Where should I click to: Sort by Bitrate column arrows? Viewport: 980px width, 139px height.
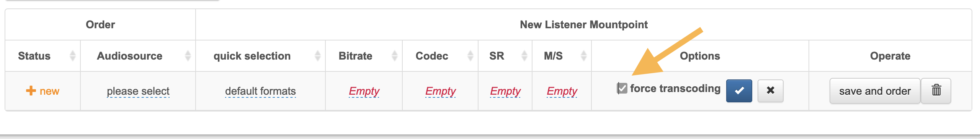click(395, 56)
